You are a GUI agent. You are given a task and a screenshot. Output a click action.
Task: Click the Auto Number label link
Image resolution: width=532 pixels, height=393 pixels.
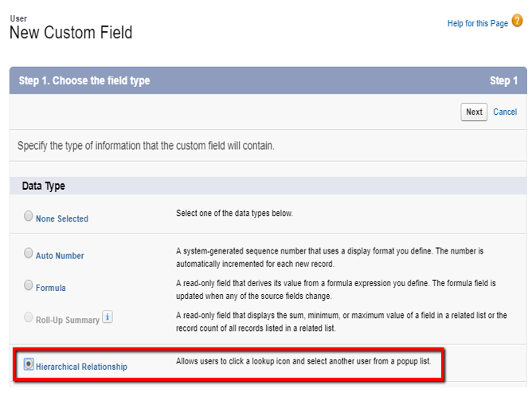60,256
